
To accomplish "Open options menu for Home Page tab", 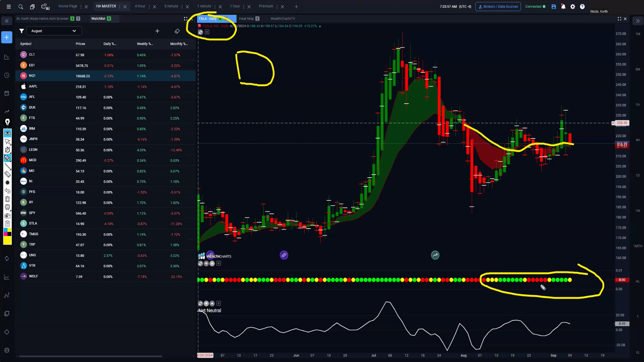I will click(x=81, y=6).
